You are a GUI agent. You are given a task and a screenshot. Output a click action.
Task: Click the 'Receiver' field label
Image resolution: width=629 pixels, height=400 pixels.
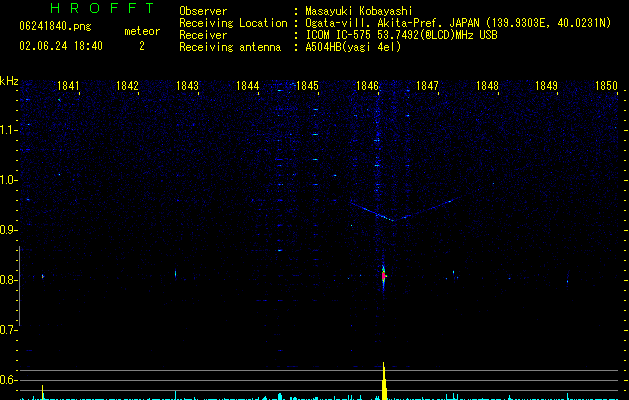coord(203,35)
